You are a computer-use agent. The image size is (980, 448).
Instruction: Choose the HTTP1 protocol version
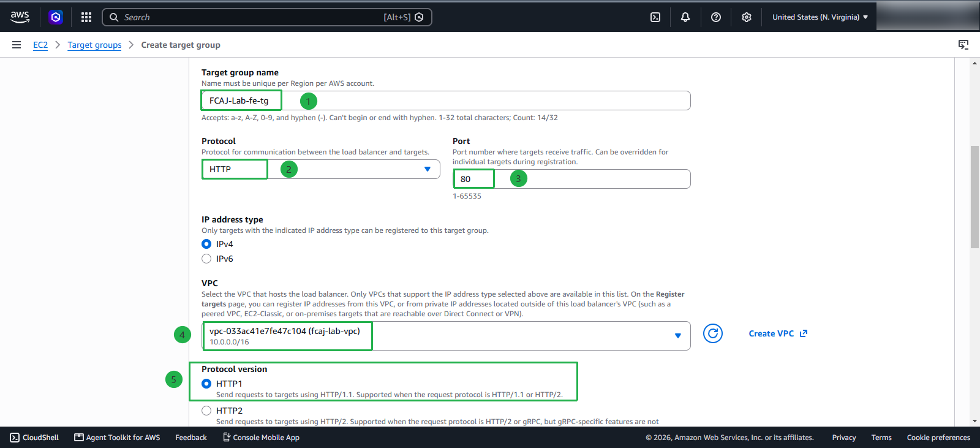(x=206, y=384)
